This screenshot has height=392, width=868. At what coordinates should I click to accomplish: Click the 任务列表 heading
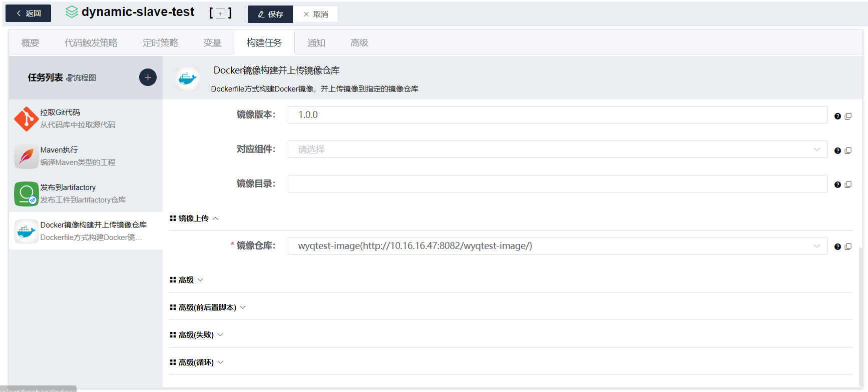45,77
